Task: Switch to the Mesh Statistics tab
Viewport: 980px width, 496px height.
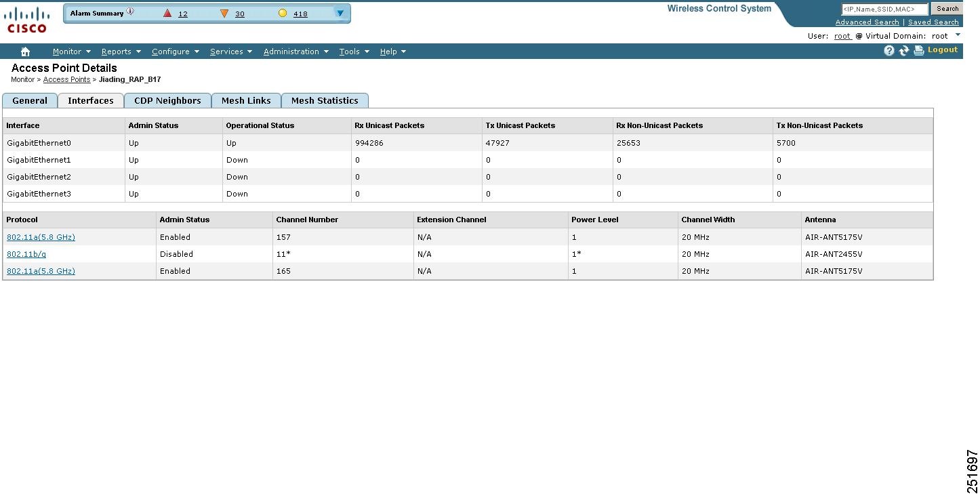Action: (325, 100)
